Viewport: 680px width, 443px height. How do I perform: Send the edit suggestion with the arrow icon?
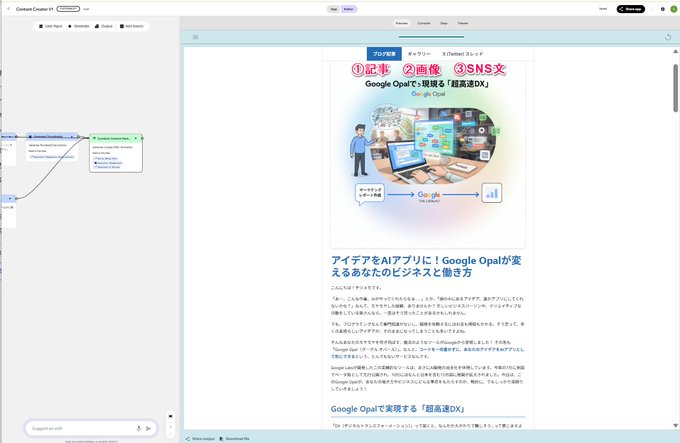tap(148, 428)
